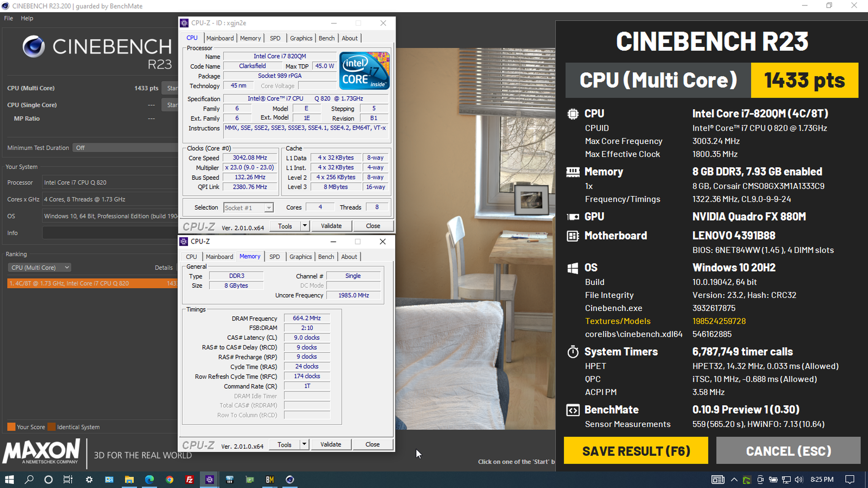The width and height of the screenshot is (868, 488).
Task: Switch to About tab in lower CPU-Z window
Action: coord(349,257)
